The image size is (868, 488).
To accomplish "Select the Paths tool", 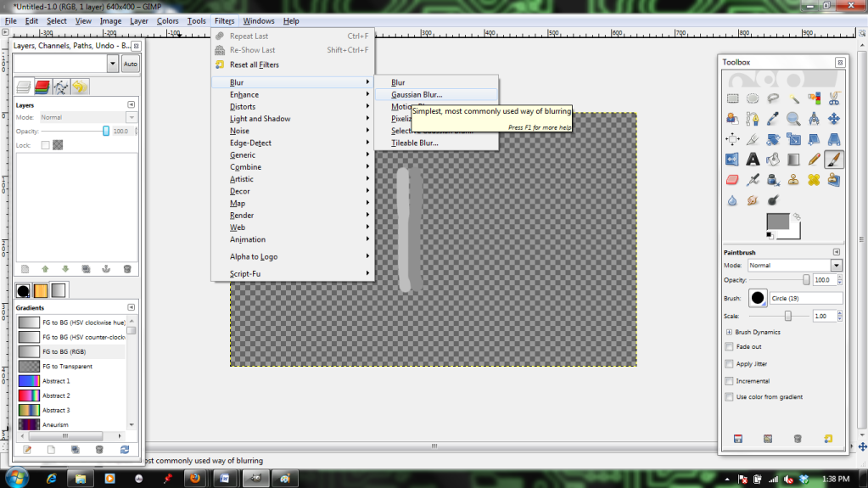I will (x=753, y=119).
